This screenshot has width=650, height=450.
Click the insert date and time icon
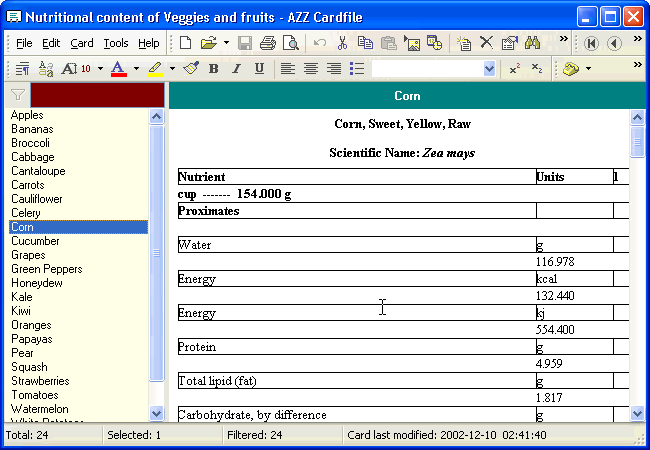click(434, 43)
